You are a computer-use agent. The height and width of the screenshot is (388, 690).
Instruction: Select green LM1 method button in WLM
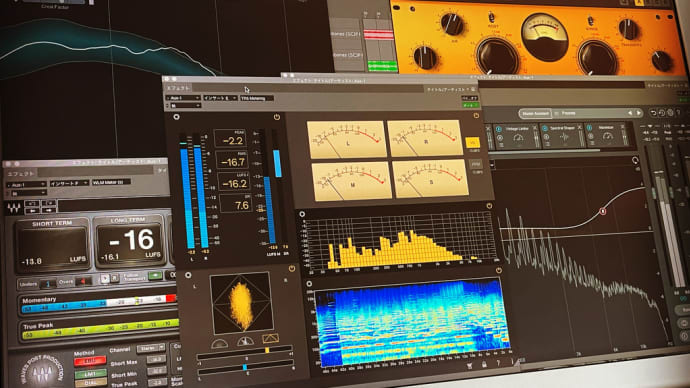[x=91, y=374]
